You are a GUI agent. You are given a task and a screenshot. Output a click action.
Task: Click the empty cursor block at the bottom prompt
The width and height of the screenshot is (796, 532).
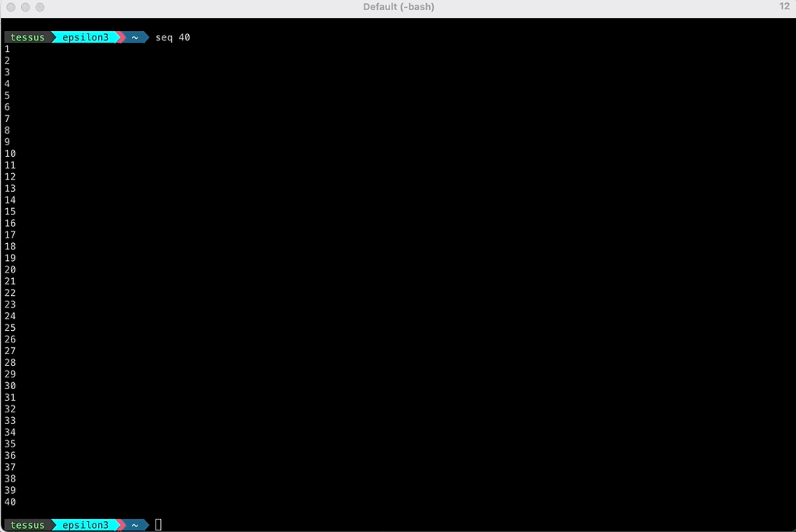[x=158, y=525]
